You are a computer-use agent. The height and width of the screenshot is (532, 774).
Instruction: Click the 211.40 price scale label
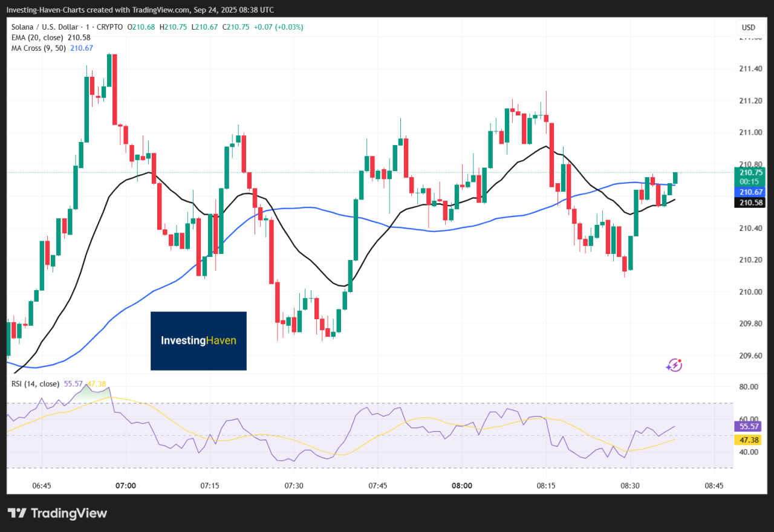click(750, 69)
